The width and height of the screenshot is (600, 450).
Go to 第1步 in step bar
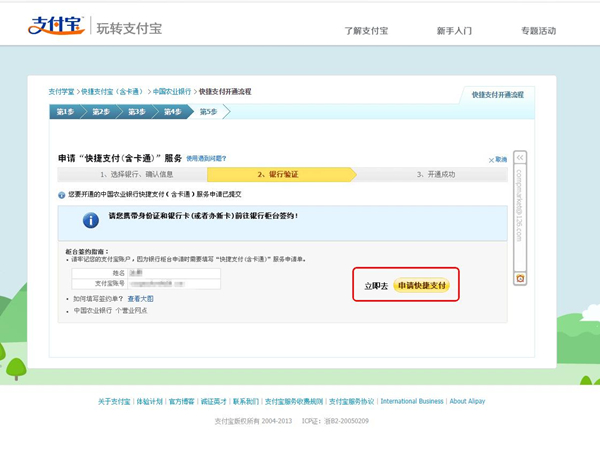[x=66, y=112]
